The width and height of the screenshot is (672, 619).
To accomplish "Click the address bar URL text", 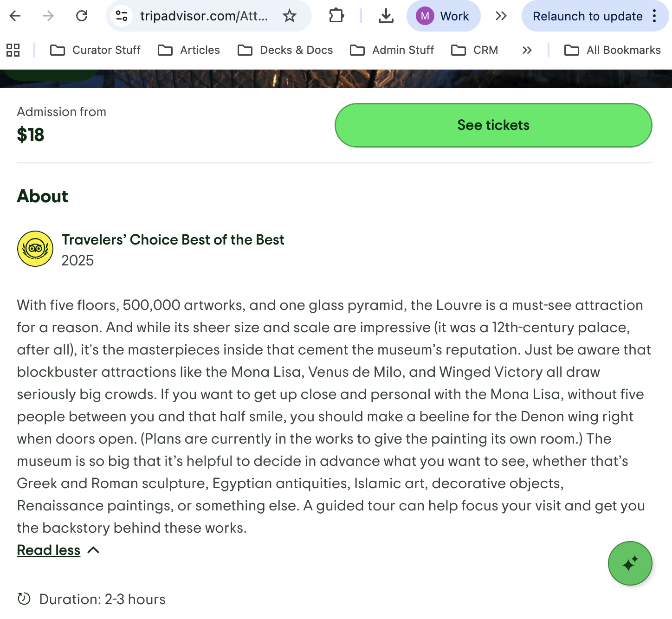I will click(x=204, y=16).
